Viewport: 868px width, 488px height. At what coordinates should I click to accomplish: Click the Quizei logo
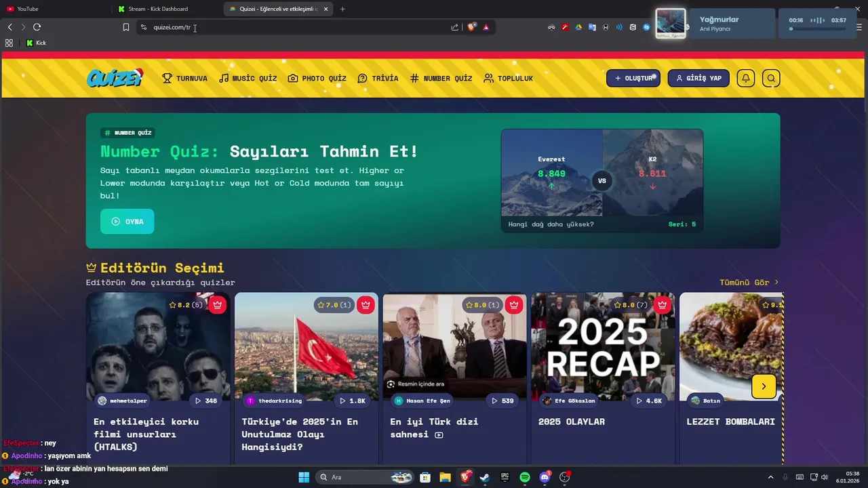click(x=115, y=78)
